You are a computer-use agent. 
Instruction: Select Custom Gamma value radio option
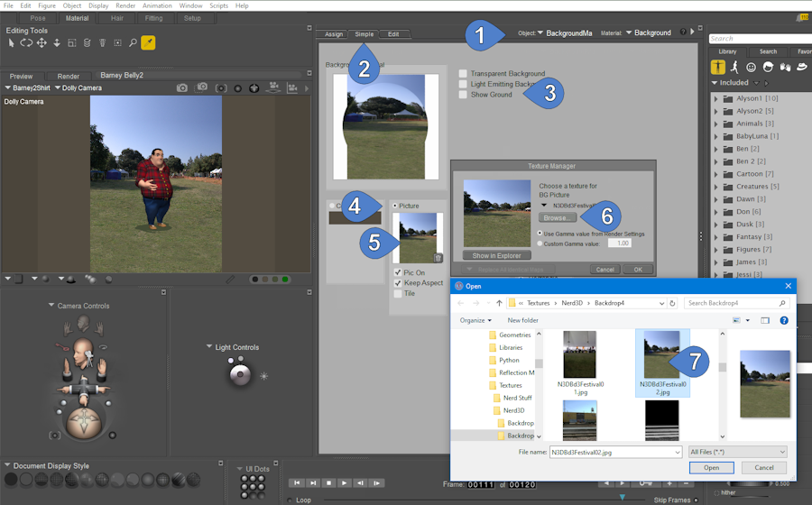pos(540,243)
